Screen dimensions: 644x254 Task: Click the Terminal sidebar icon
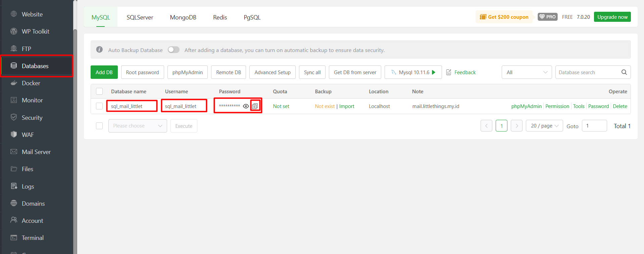pos(14,238)
